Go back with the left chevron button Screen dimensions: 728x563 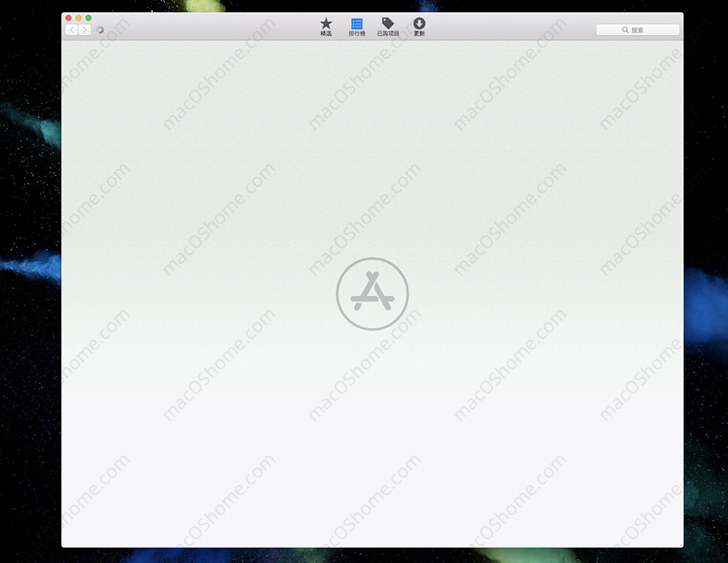tap(71, 30)
